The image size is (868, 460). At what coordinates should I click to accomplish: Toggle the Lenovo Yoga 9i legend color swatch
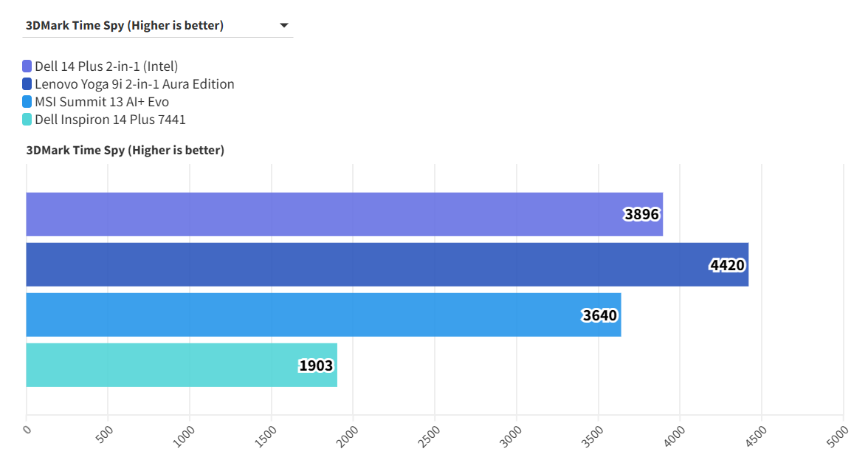click(x=27, y=84)
